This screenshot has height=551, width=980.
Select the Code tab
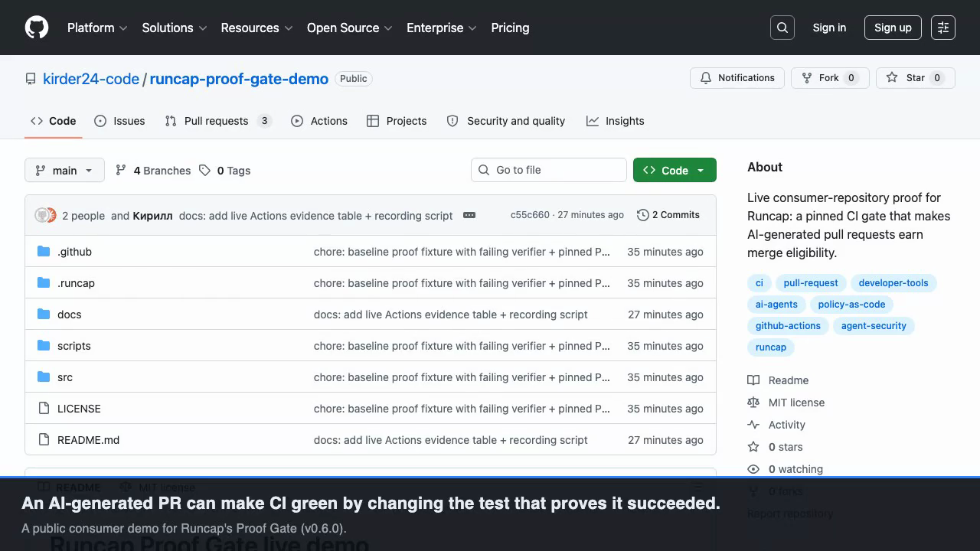tap(54, 121)
